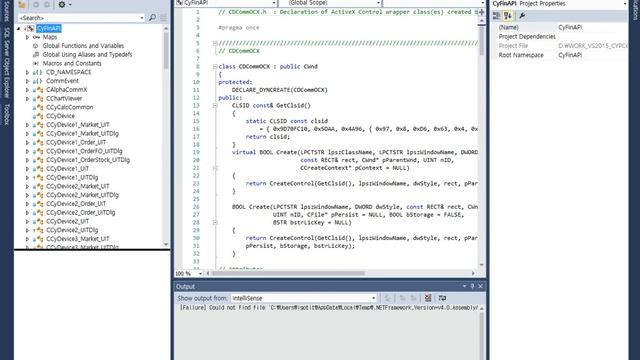Select CCyDevice2_Order_UITDlg class
The image size is (640, 360).
pyautogui.click(x=80, y=213)
